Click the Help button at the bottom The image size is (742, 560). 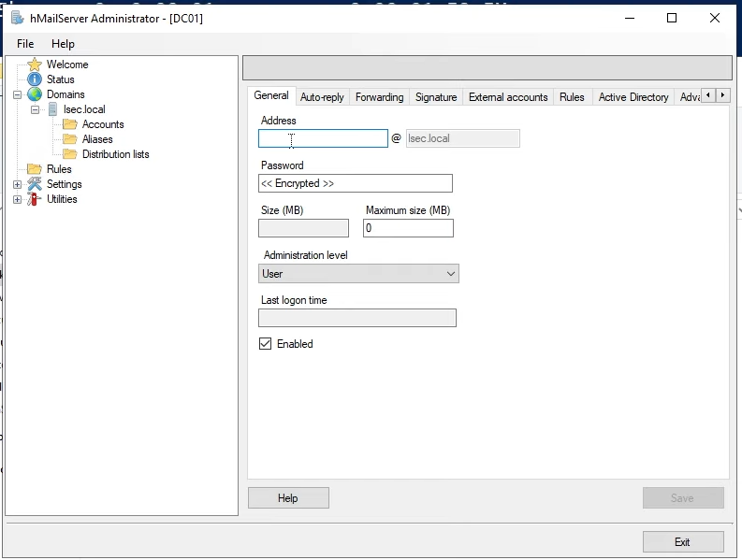click(288, 498)
